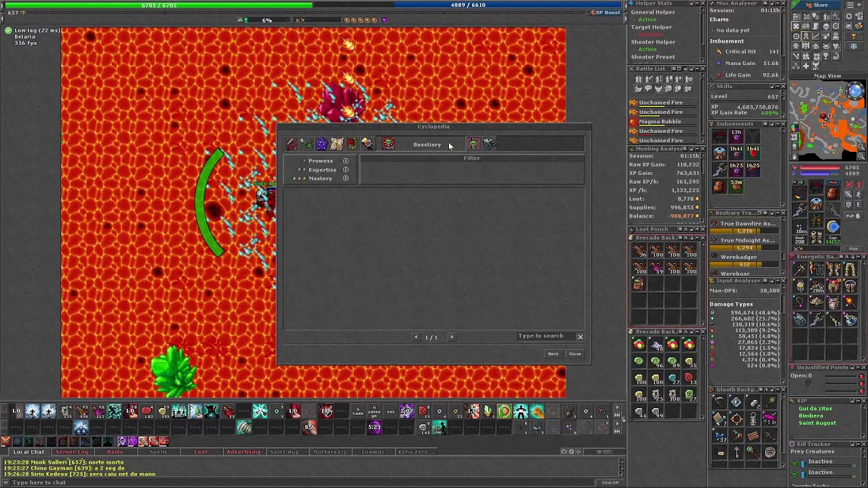Open the Items tab in Cyclopedia
The height and width of the screenshot is (488, 868).
[x=292, y=144]
